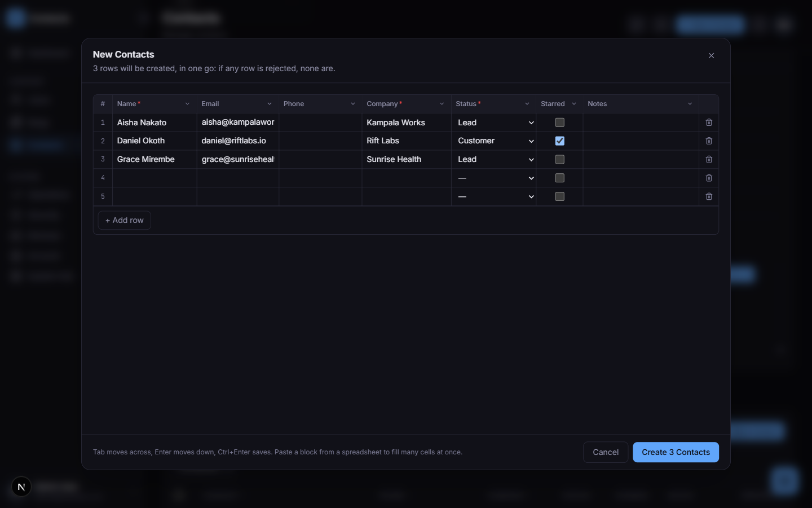
Task: Tick Starred checkbox for Grace Mirembe
Action: (x=560, y=160)
